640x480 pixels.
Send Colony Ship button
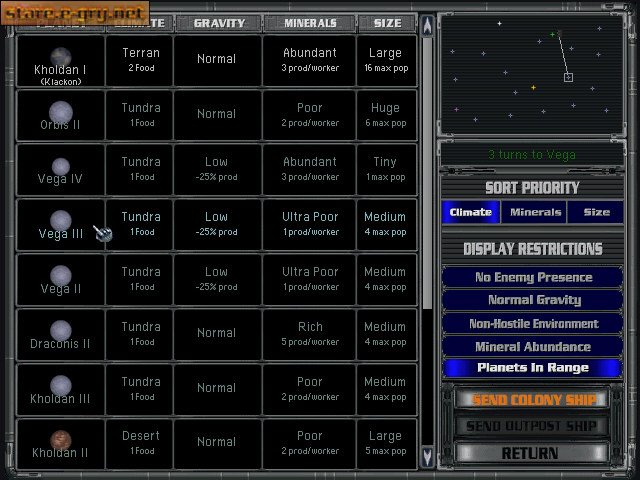533,400
